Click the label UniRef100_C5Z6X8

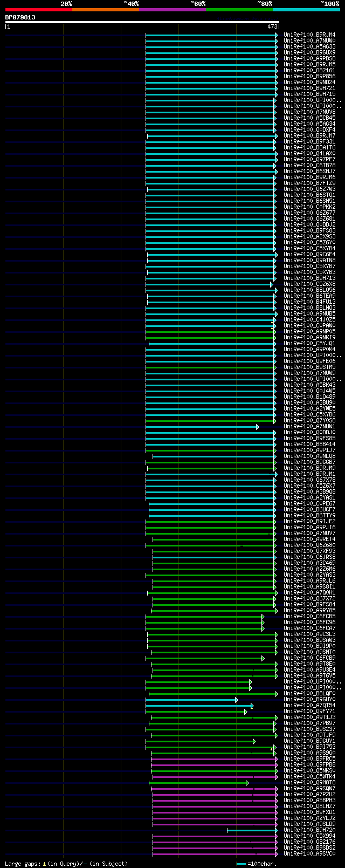309,284
